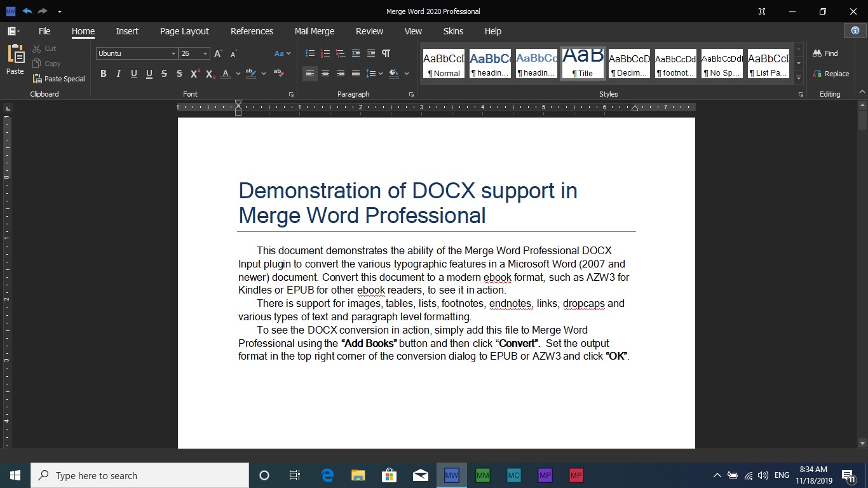Insert a multilevel list
This screenshot has height=488, width=868.
[x=341, y=53]
